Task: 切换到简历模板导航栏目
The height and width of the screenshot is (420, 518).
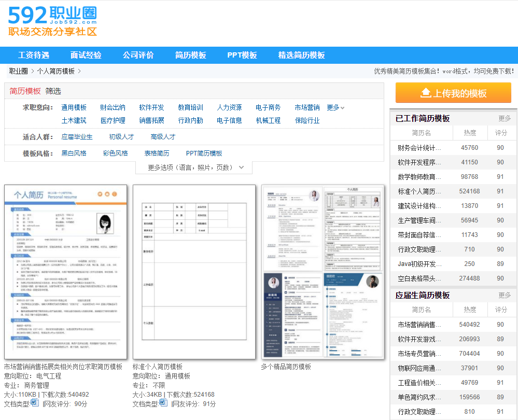Action: click(x=190, y=55)
